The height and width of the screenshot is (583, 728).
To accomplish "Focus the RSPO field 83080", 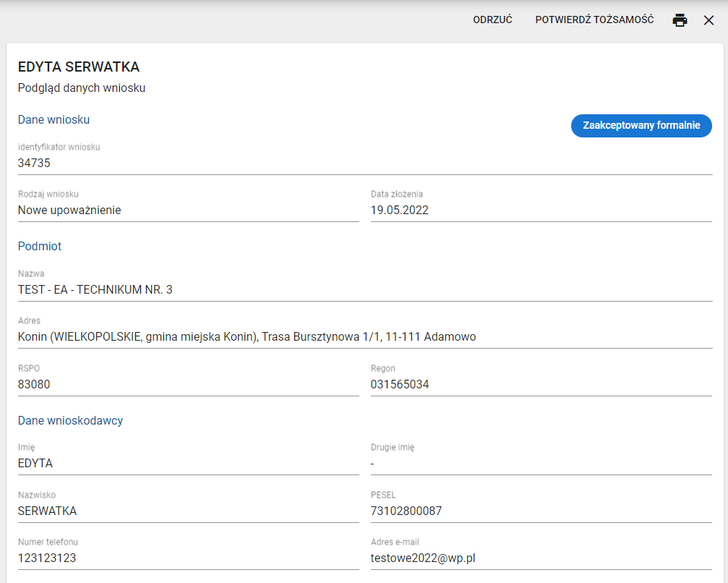I will coord(188,385).
